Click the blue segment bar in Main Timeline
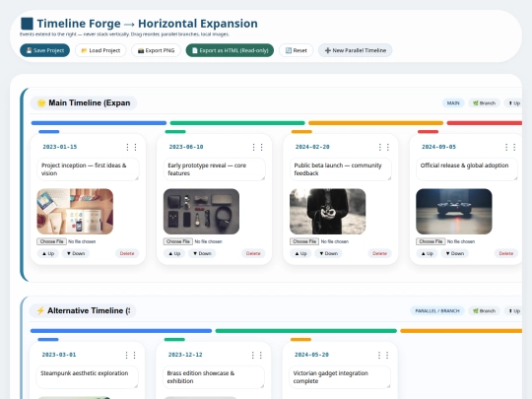 99,123
